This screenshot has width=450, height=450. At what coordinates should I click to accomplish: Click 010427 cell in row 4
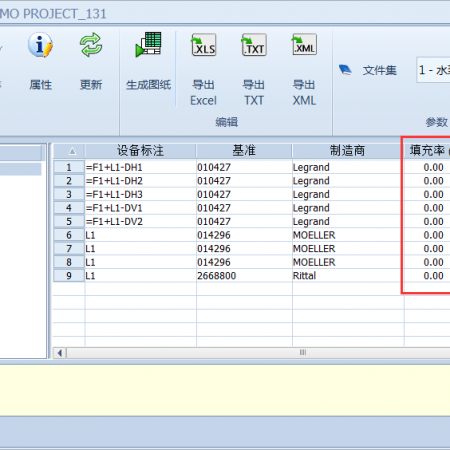(244, 208)
